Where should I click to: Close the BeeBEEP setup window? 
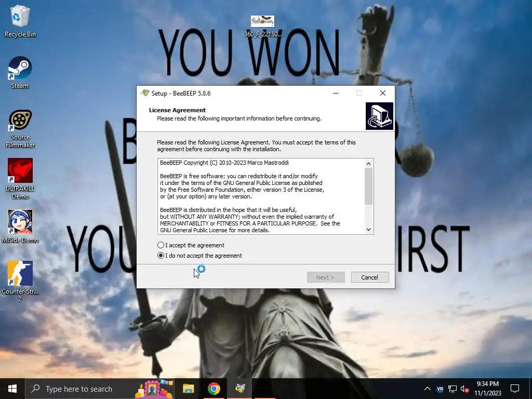click(383, 93)
